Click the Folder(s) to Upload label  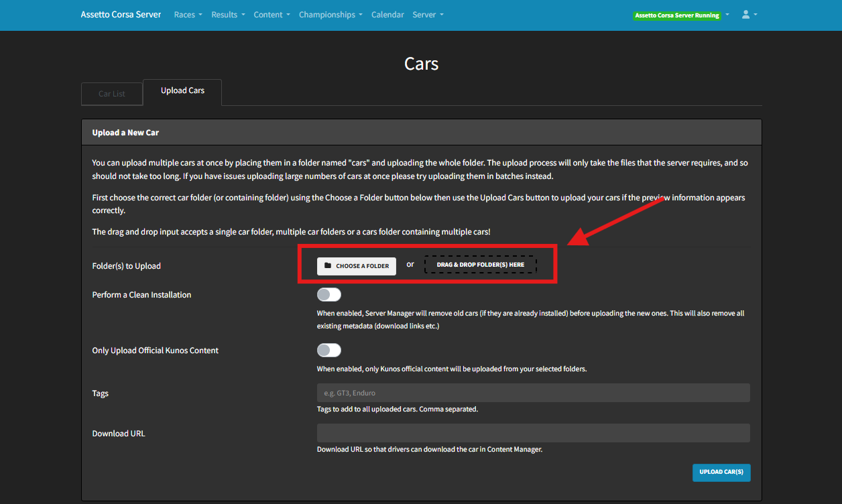127,266
